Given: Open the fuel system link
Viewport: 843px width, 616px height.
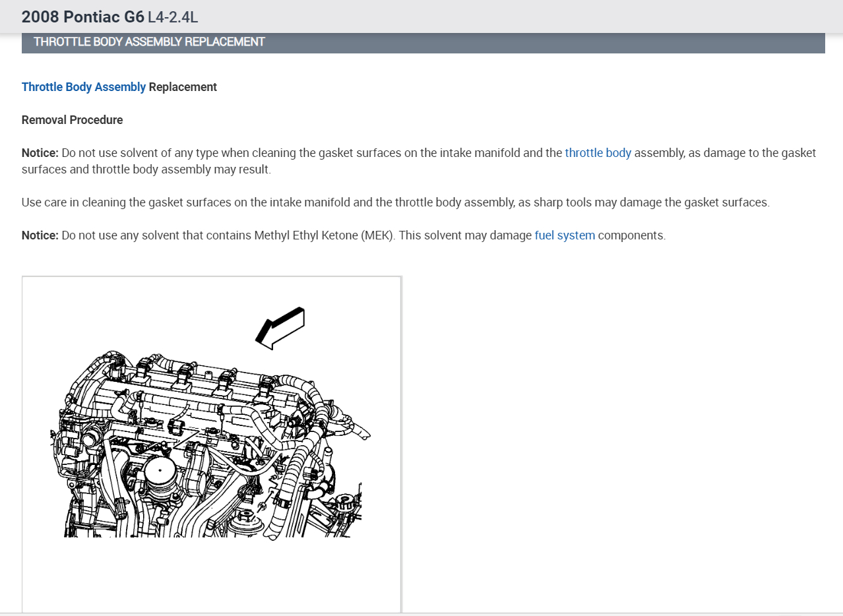Looking at the screenshot, I should point(565,235).
